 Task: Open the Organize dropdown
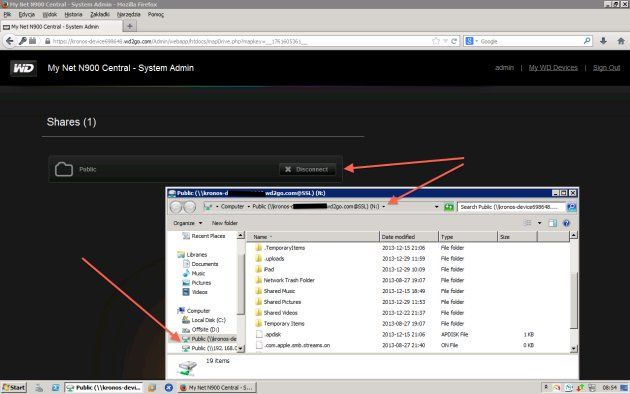click(187, 223)
